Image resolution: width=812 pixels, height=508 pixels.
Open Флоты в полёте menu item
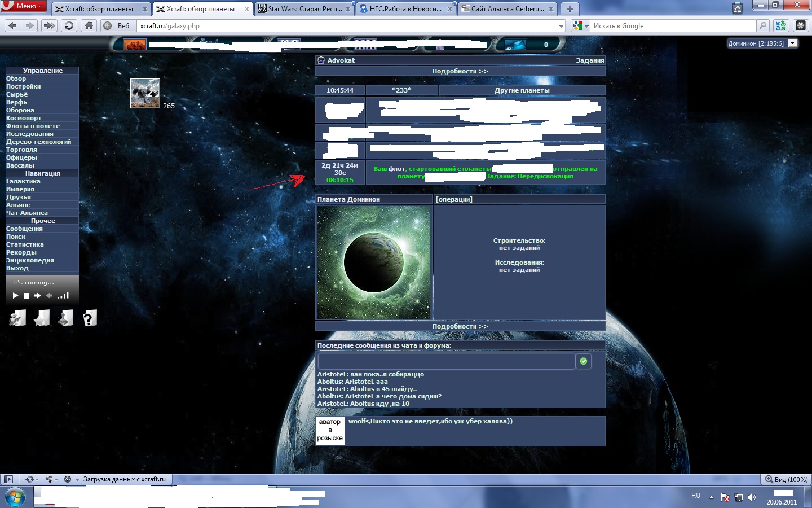(33, 126)
